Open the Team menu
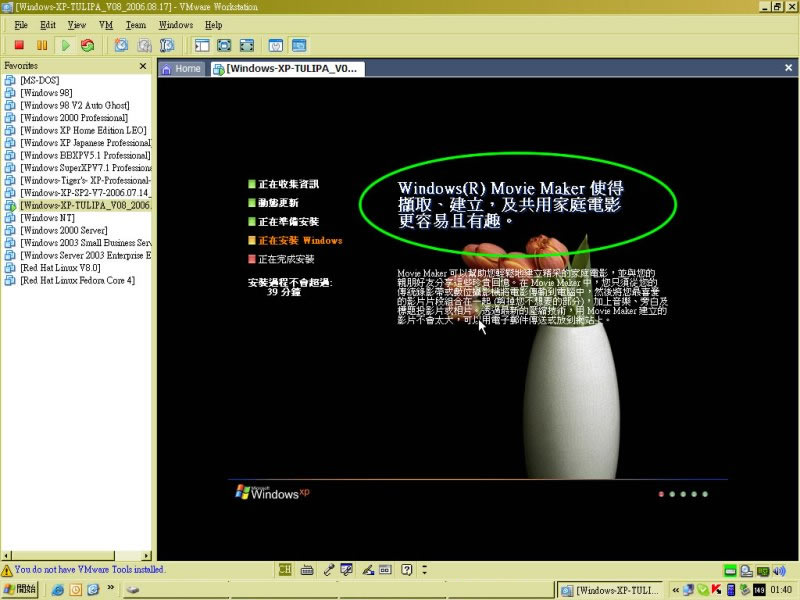Screen dimensions: 800x600 click(x=136, y=25)
